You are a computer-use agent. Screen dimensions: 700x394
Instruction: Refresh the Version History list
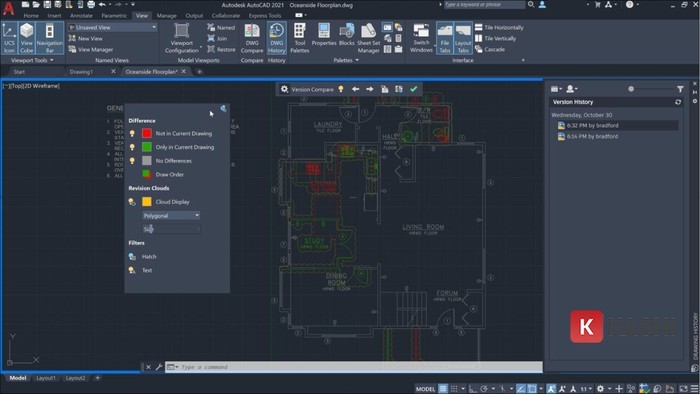[x=678, y=102]
